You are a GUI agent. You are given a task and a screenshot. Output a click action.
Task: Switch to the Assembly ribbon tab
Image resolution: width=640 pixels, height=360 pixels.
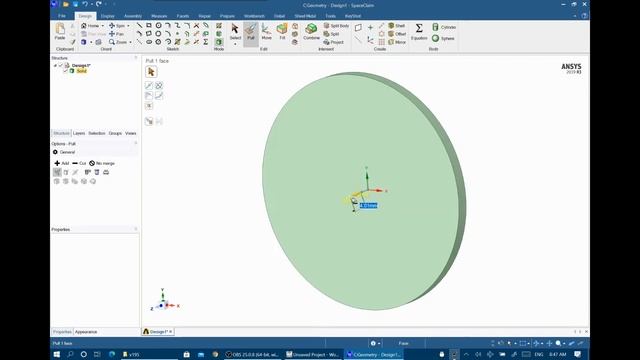[133, 16]
